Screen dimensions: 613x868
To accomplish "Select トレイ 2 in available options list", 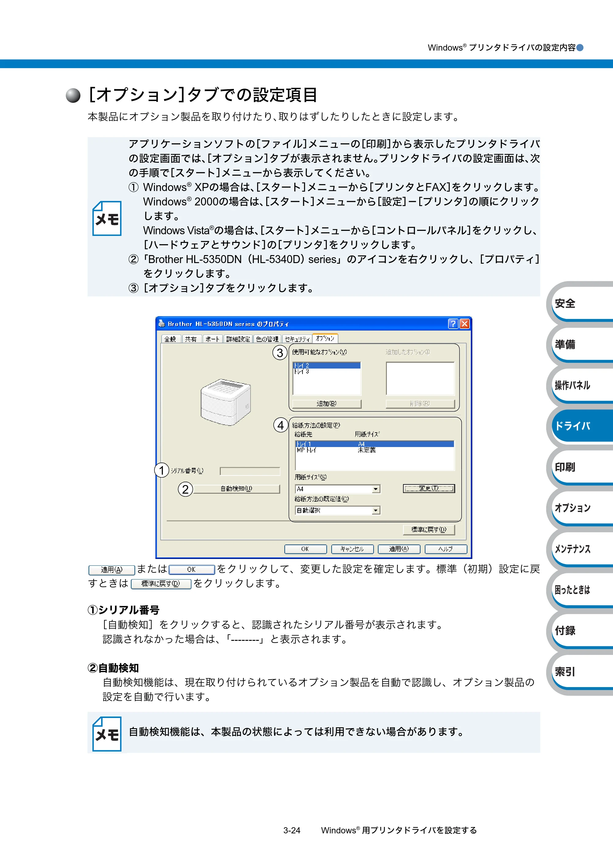I will coord(326,365).
